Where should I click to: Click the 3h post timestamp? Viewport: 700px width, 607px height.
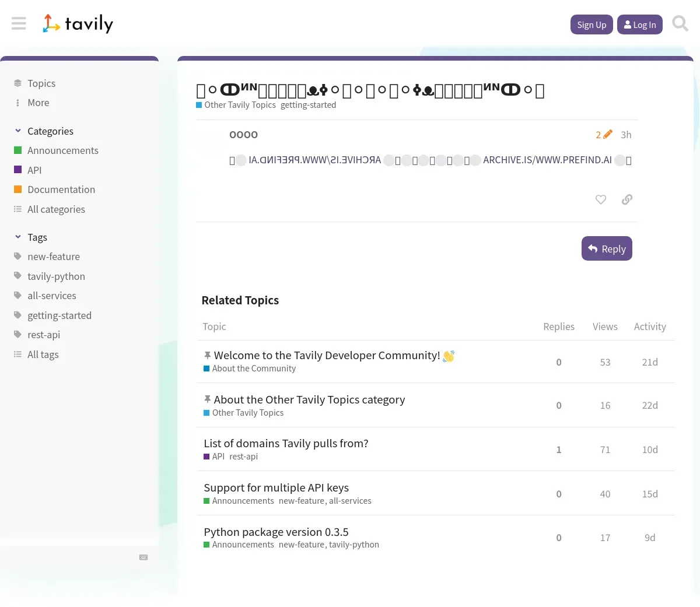click(x=626, y=135)
